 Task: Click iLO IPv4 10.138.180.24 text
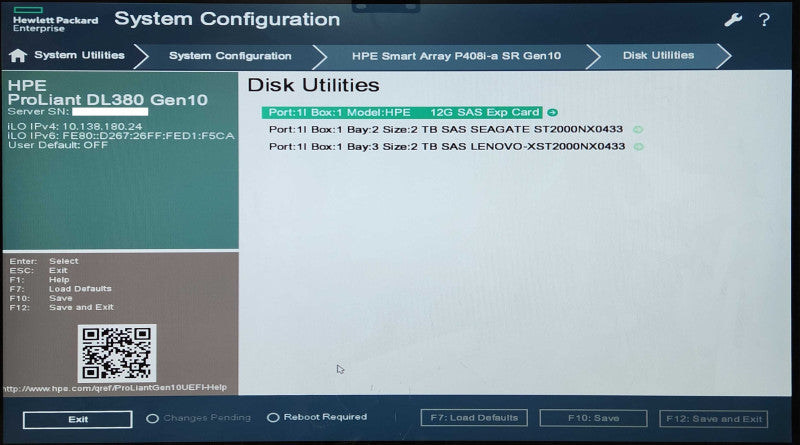[x=75, y=127]
